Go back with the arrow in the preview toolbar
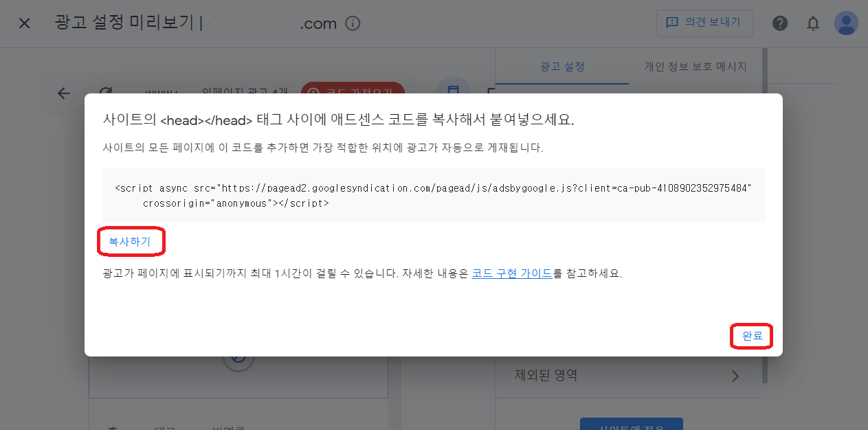Viewport: 868px width, 430px height. click(x=64, y=93)
